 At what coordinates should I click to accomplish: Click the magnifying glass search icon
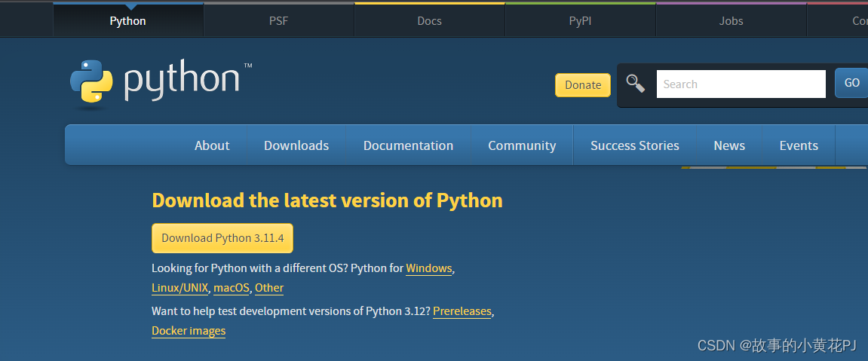click(x=636, y=84)
